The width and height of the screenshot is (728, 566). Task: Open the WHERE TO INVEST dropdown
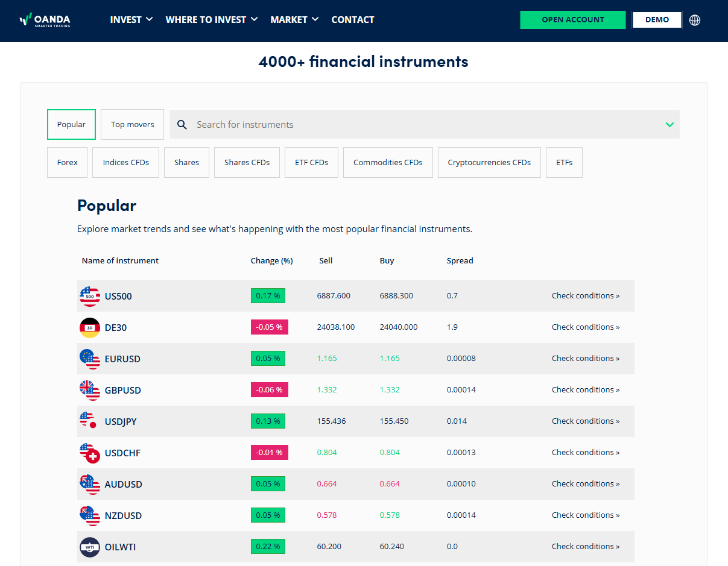[x=211, y=20]
